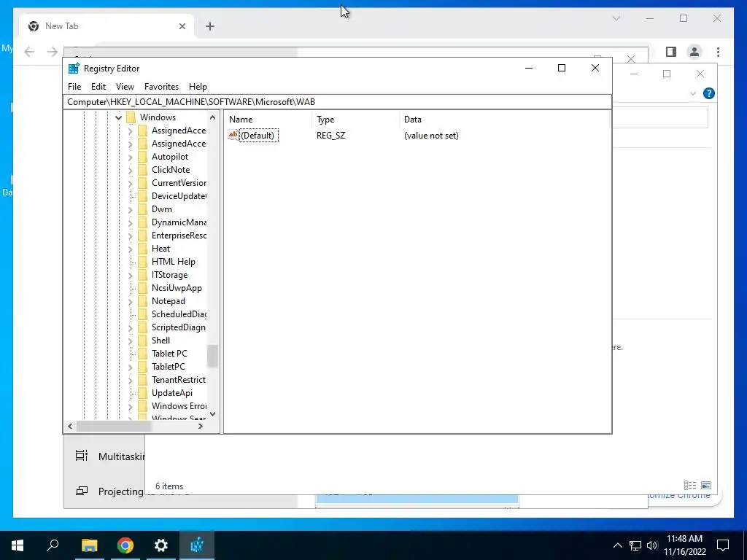
Task: Click the tree scroll down arrow
Action: click(212, 414)
